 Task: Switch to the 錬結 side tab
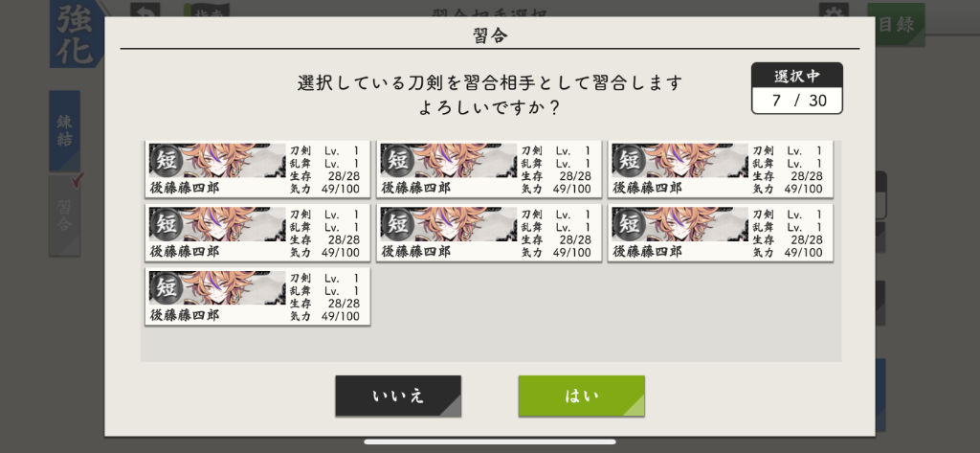click(64, 131)
